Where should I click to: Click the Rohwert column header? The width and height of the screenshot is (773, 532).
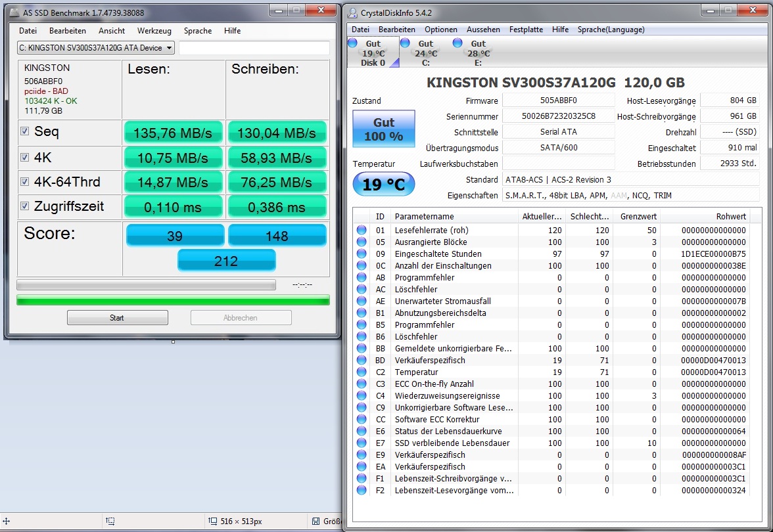[x=705, y=216]
